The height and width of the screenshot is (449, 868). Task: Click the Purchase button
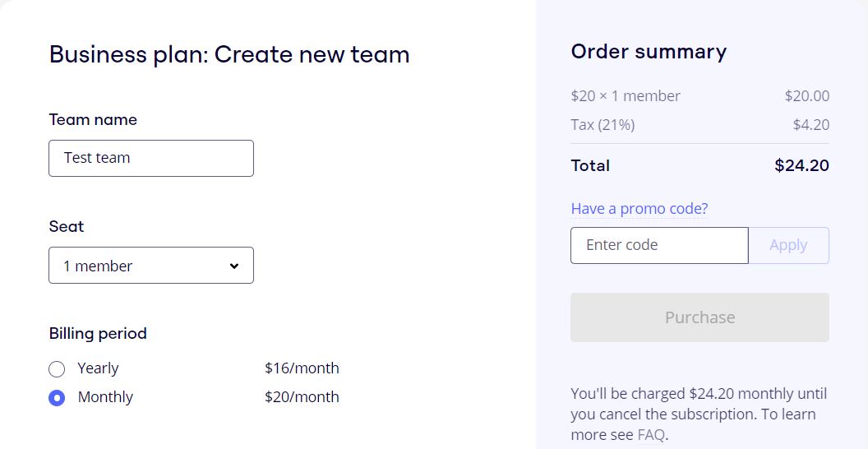[699, 317]
